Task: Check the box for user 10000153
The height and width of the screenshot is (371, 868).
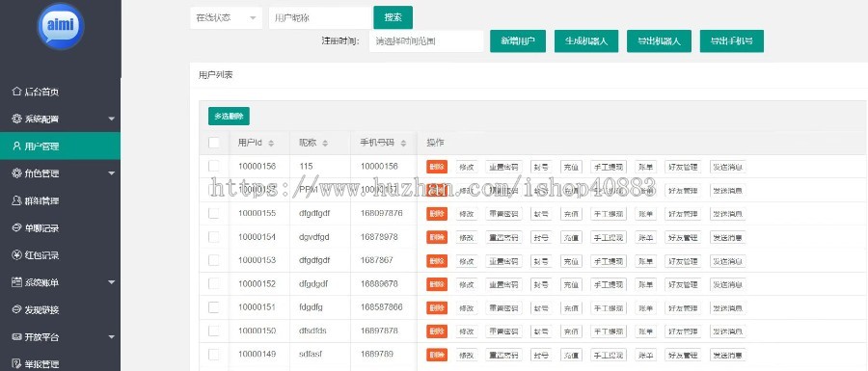Action: (x=214, y=260)
